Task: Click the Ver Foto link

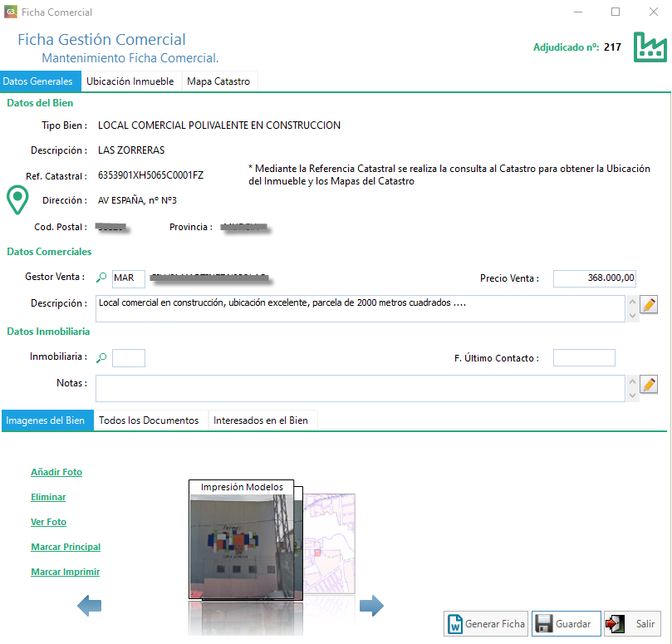Action: (x=48, y=522)
